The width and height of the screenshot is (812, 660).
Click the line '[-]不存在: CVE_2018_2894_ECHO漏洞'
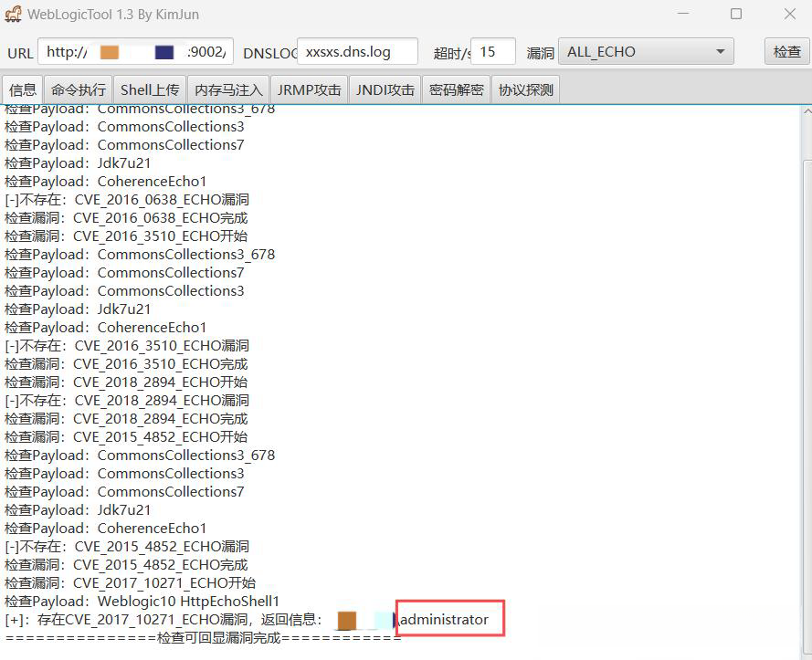tap(127, 401)
